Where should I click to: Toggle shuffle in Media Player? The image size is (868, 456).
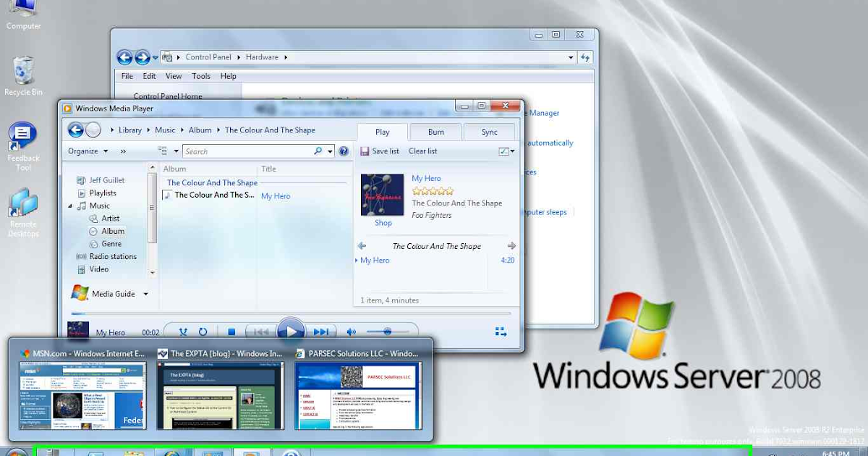(183, 332)
